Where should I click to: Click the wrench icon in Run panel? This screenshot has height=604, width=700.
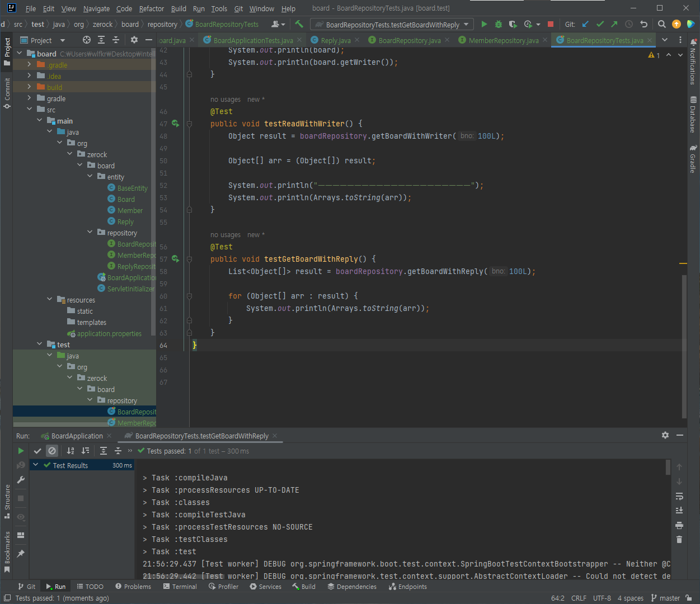[21, 480]
